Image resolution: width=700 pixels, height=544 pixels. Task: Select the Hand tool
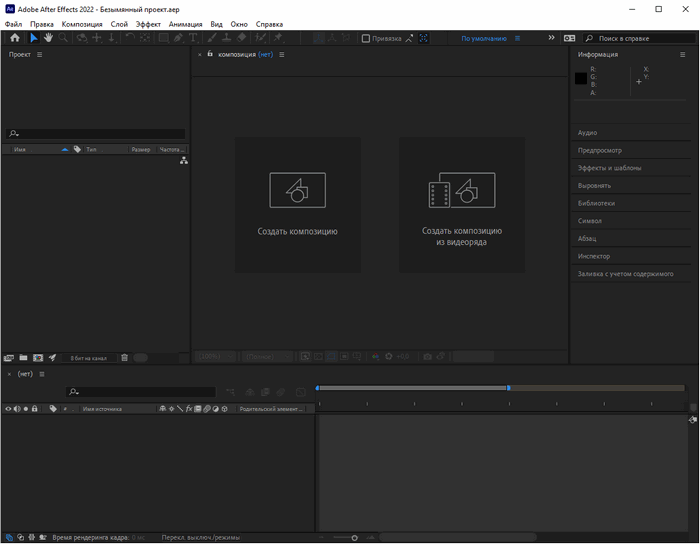point(47,38)
